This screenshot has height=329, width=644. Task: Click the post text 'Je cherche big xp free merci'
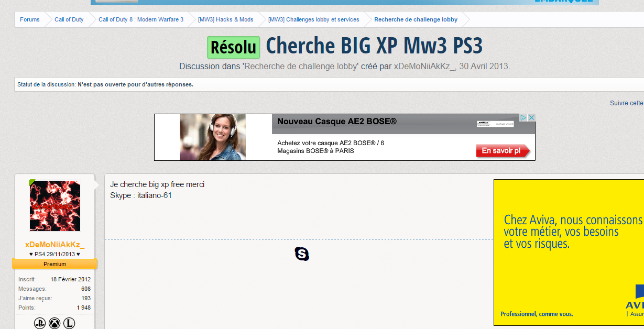(157, 184)
